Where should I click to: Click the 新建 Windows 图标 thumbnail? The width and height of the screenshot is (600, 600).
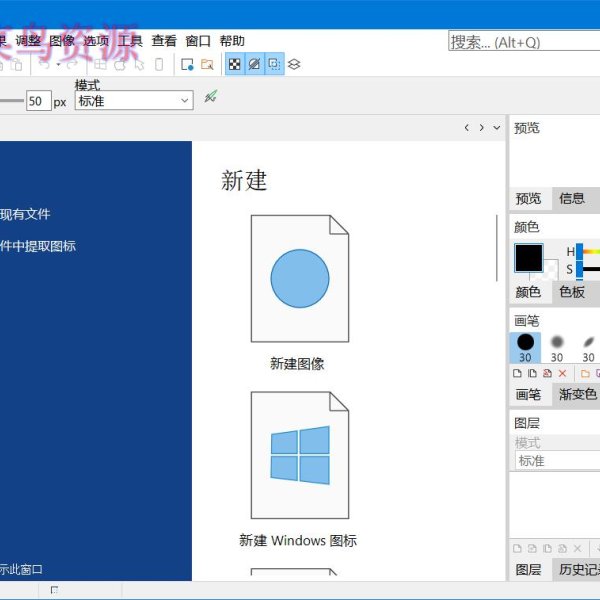(300, 455)
